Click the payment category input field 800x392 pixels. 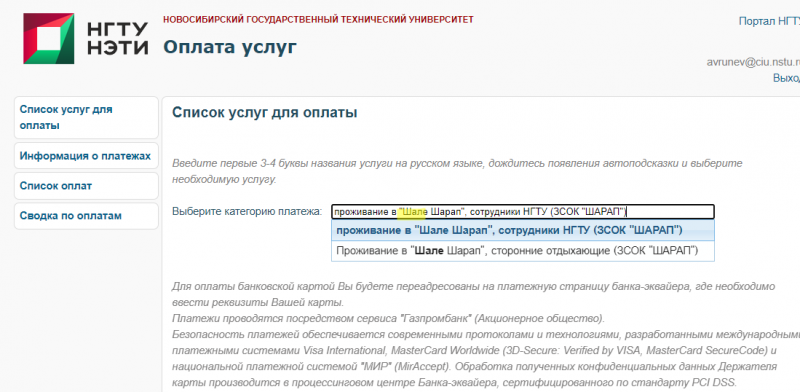click(523, 212)
